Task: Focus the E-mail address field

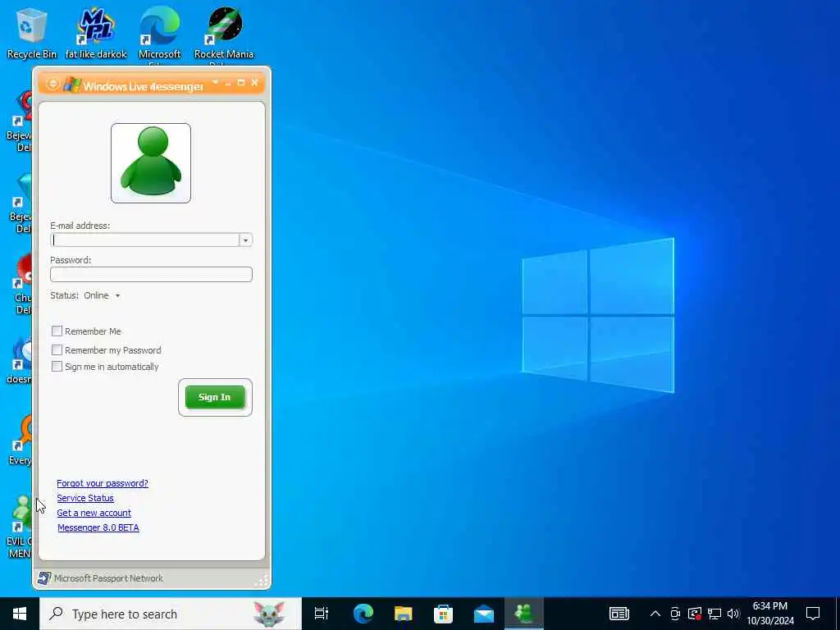Action: point(145,240)
